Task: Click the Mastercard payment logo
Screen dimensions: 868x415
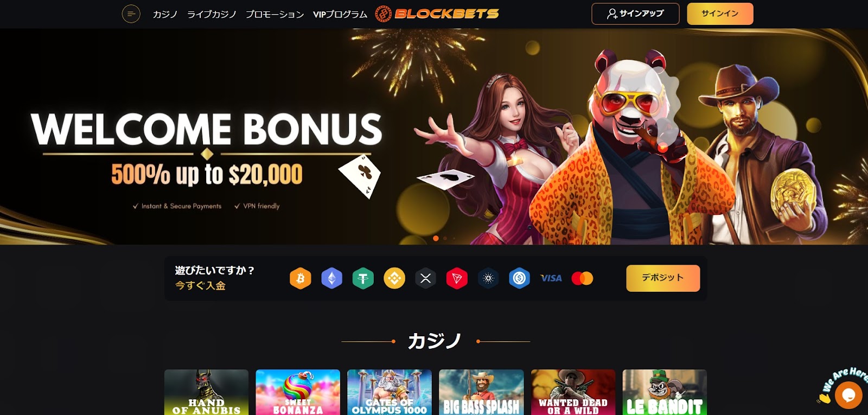Action: click(x=582, y=278)
